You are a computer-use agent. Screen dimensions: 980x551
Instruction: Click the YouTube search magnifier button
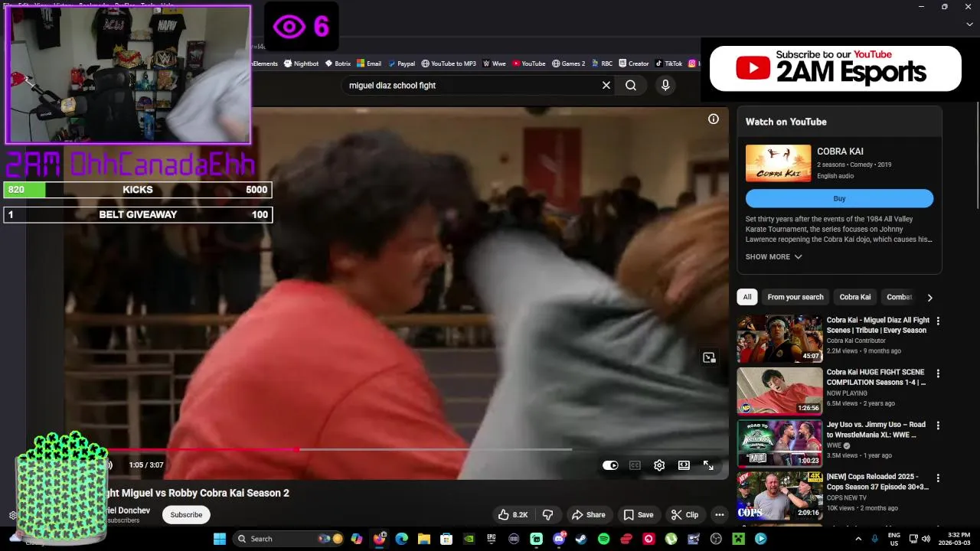point(631,85)
